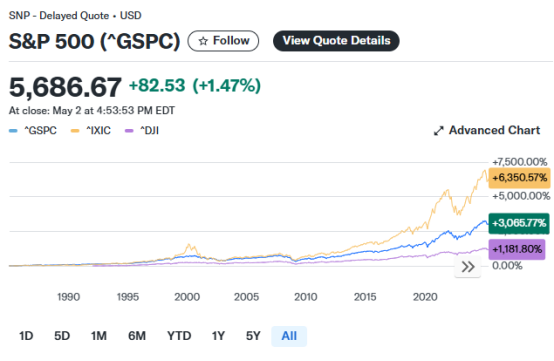The height and width of the screenshot is (361, 554).
Task: Click the +3,065.77% green value badge
Action: point(519,223)
